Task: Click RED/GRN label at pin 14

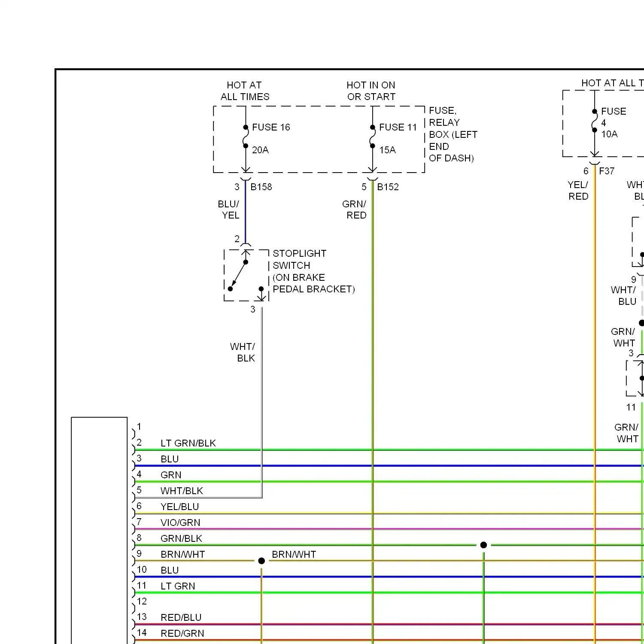Action: click(182, 634)
